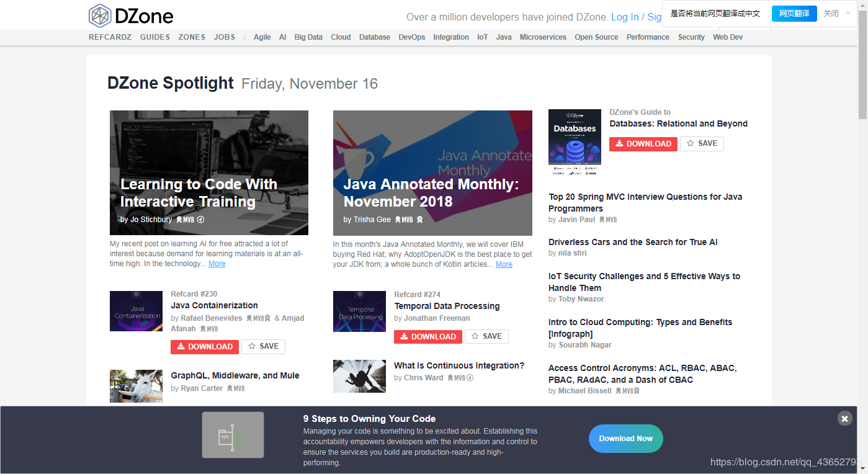
Task: Click the MVB badge next to Chris Ward
Action: tap(456, 378)
